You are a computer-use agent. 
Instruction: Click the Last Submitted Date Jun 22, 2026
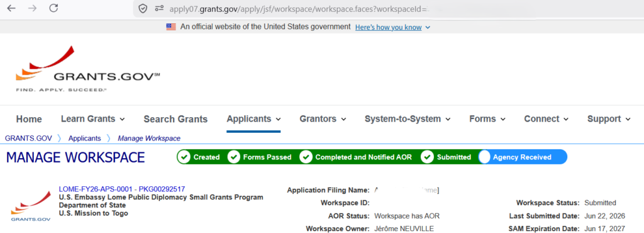pos(604,216)
